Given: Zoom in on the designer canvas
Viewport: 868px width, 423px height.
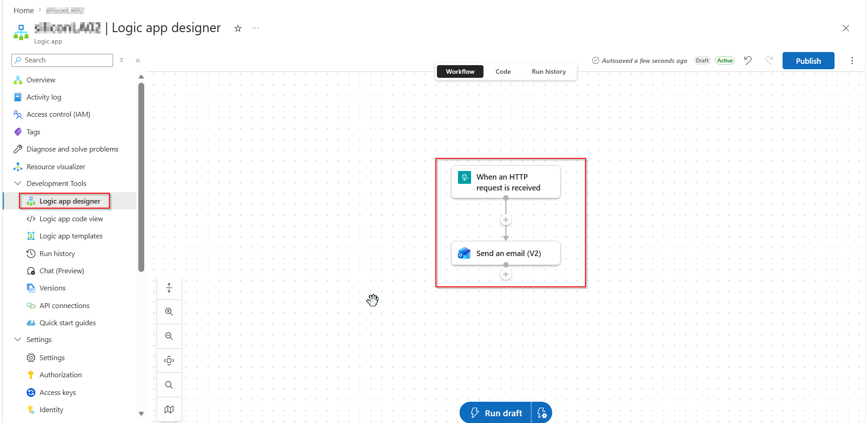Looking at the screenshot, I should click(169, 312).
